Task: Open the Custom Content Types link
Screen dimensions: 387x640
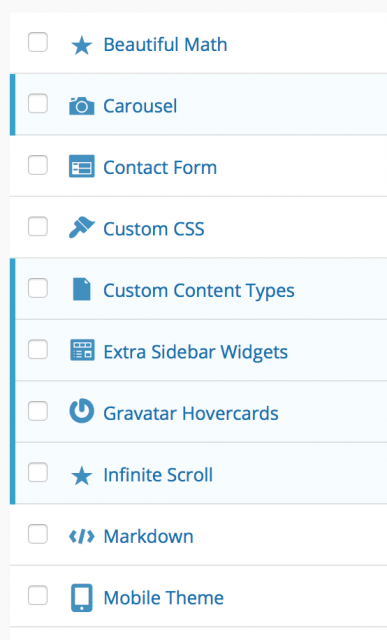Action: tap(199, 291)
